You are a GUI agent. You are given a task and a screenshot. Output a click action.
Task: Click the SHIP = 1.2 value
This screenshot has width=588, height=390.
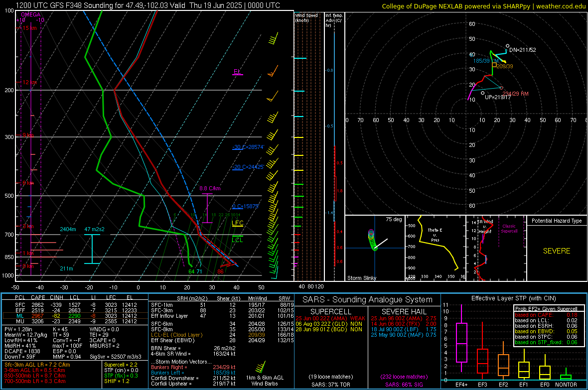(117, 381)
